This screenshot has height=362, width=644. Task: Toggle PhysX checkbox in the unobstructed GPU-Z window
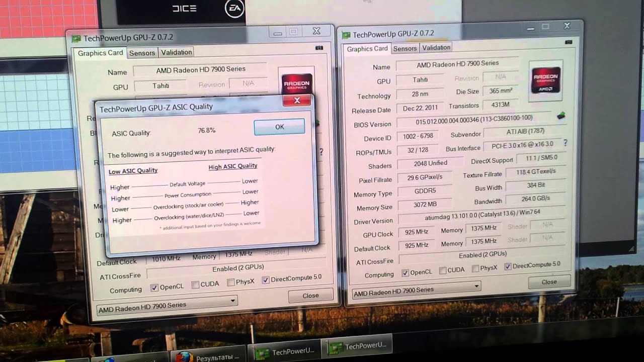pos(475,268)
